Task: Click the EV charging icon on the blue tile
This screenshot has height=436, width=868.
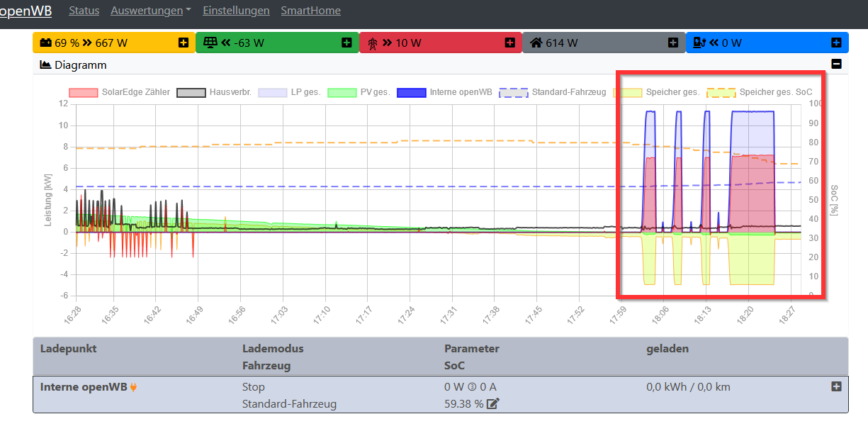Action: click(x=699, y=43)
